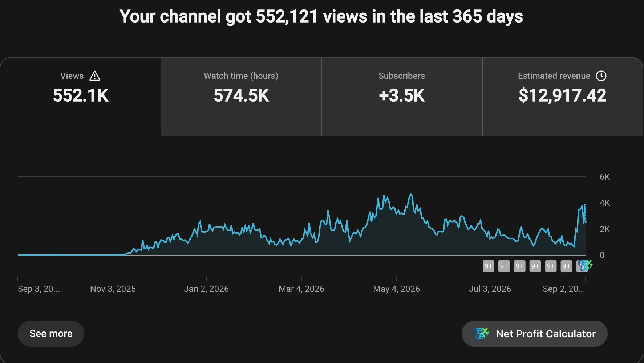Click the '4K' y-axis label
This screenshot has width=644, height=363.
point(605,203)
